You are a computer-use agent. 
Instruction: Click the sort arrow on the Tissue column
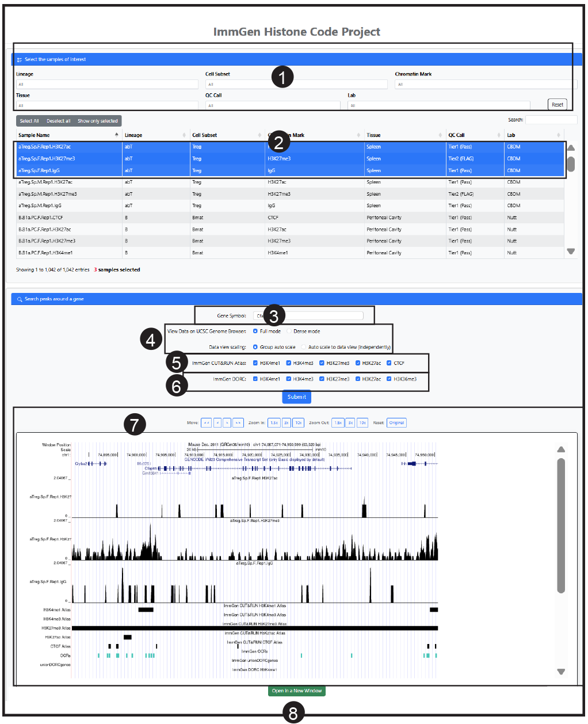click(441, 135)
